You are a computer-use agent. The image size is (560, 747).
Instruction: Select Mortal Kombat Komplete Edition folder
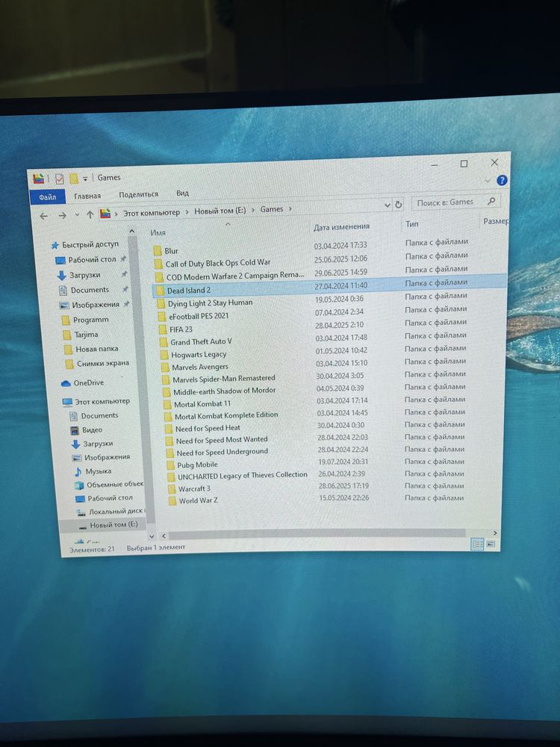pos(221,416)
